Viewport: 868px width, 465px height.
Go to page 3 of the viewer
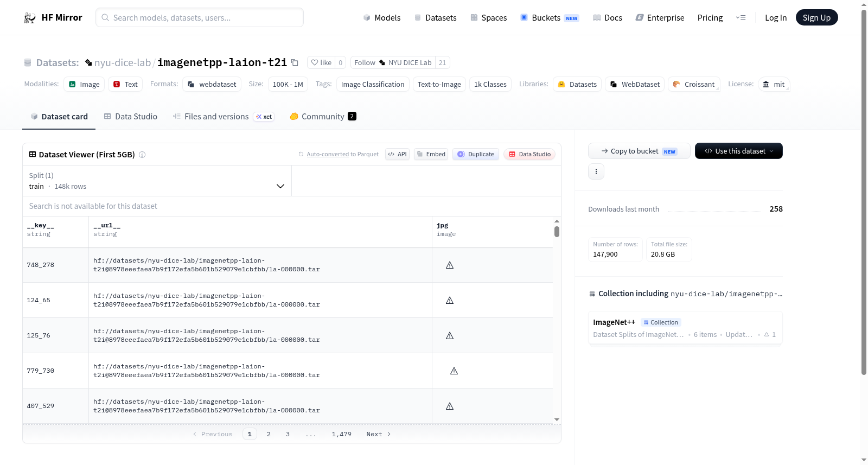288,434
